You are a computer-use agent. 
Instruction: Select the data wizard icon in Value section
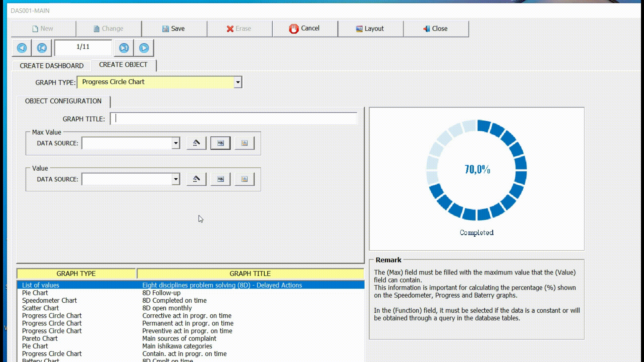196,179
